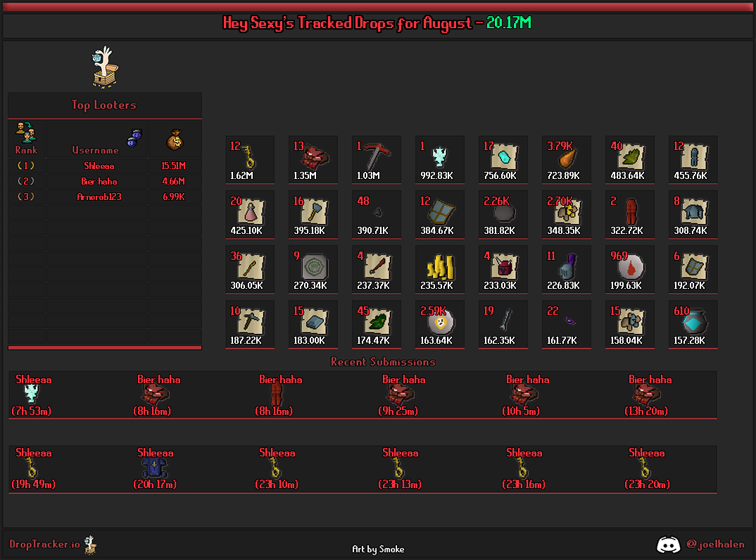
Task: Click the money bag column icon
Action: (175, 140)
